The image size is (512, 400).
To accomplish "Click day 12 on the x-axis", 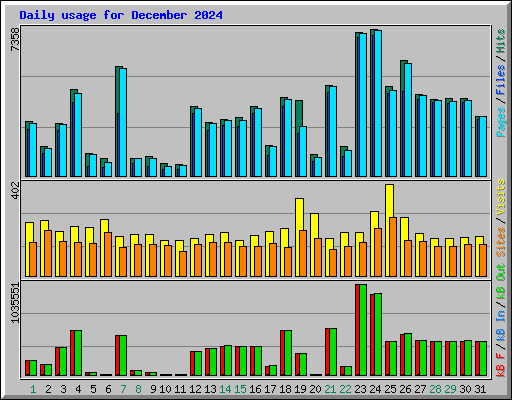I will pyautogui.click(x=195, y=389).
